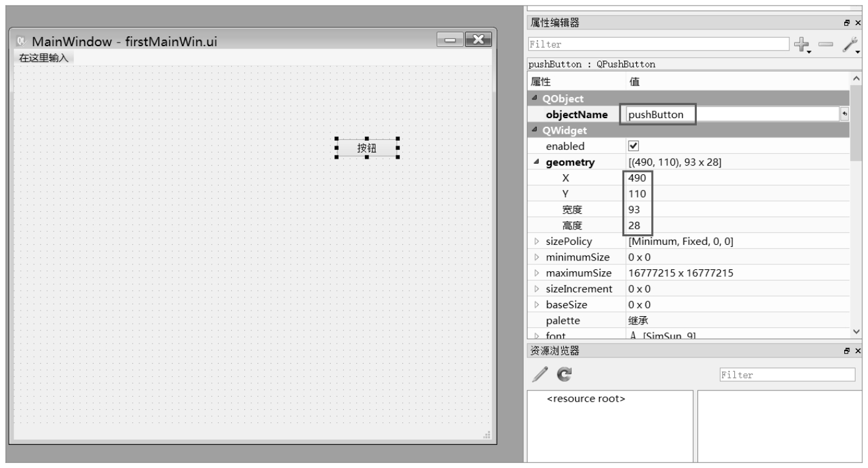Select the 高度 value 28

[634, 225]
